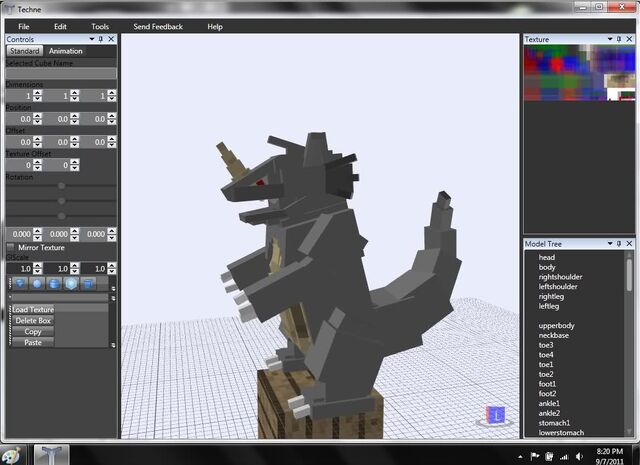The height and width of the screenshot is (465, 640).
Task: Click the network signal tray icon
Action: point(564,456)
